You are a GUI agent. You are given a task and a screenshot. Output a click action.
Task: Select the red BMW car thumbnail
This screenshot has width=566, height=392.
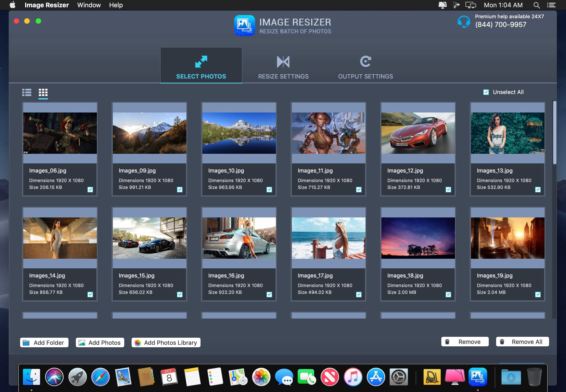(x=418, y=133)
